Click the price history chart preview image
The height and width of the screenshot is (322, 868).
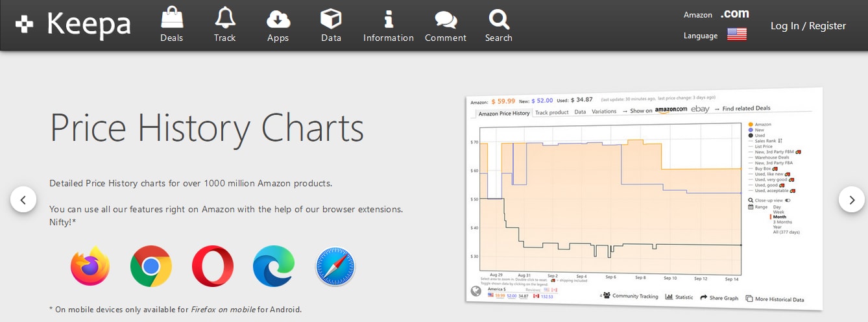pyautogui.click(x=642, y=198)
